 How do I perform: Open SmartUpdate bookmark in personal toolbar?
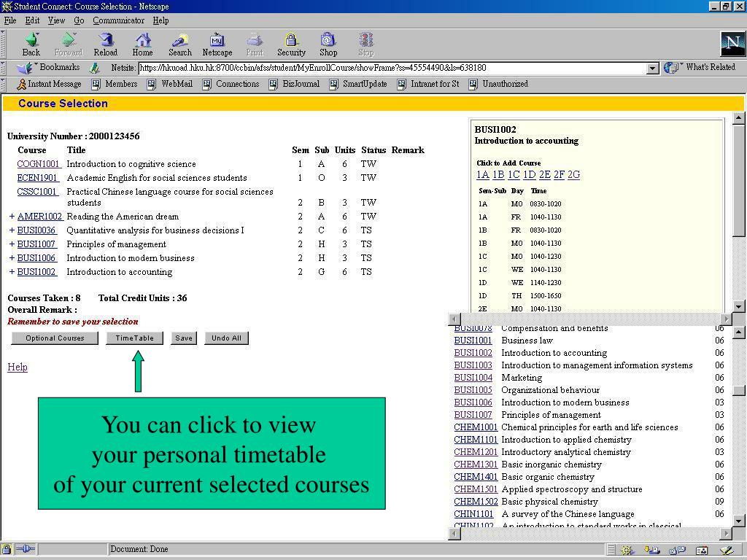click(x=357, y=84)
